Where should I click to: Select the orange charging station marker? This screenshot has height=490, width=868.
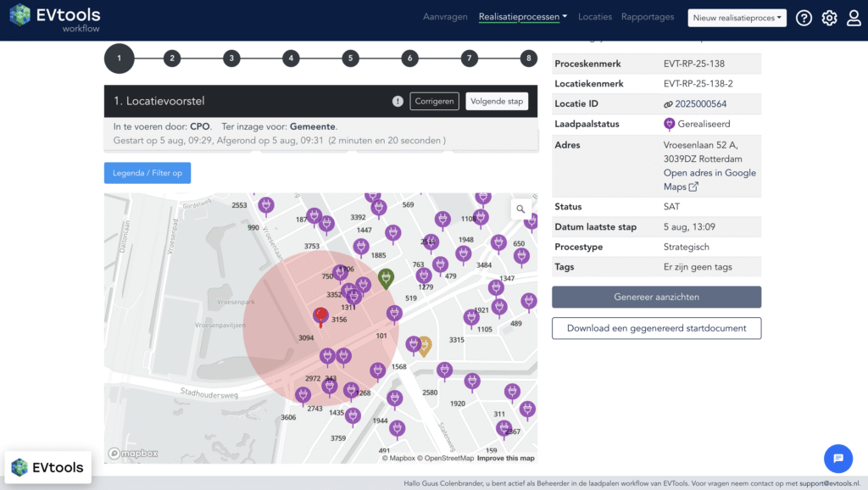coord(425,345)
